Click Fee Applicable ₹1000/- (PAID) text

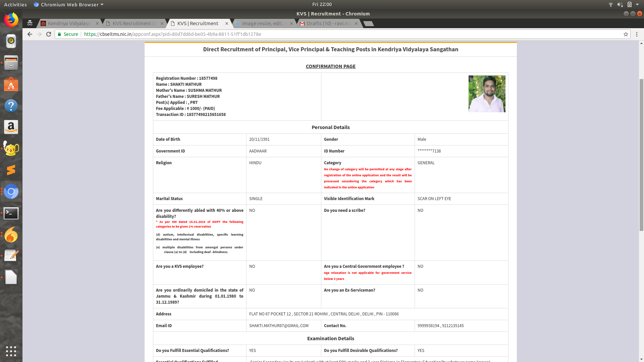click(185, 109)
